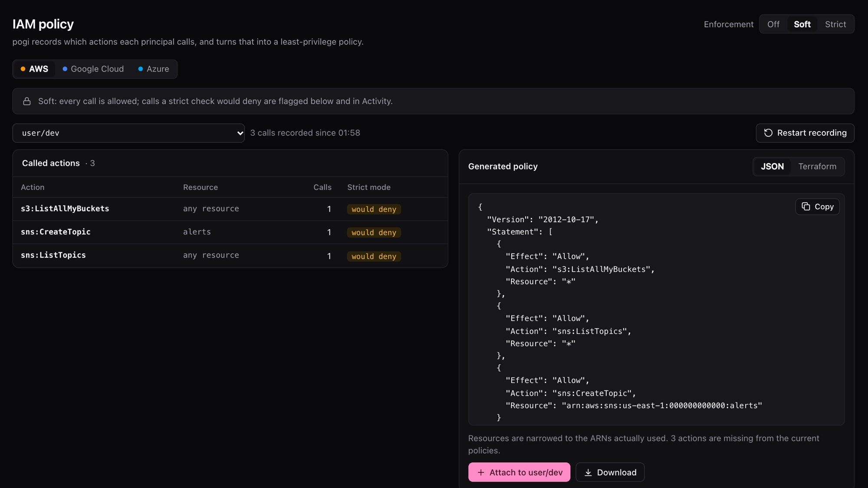Click the Enforcement label
The width and height of the screenshot is (868, 488).
point(729,24)
